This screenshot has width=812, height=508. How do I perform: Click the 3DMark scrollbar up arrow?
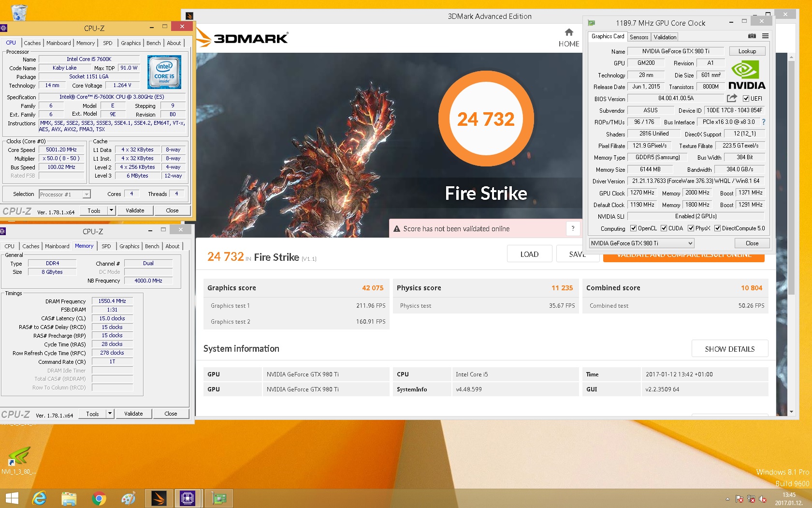tap(791, 57)
